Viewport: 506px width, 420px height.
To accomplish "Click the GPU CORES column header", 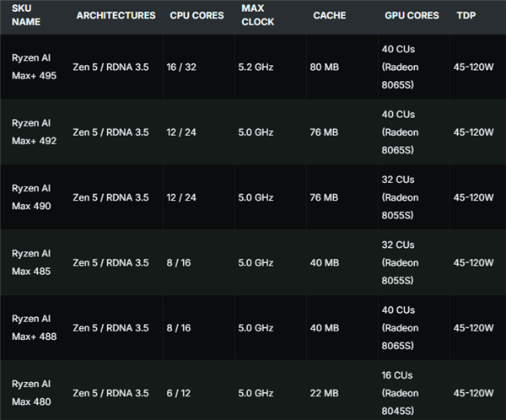I will point(412,15).
